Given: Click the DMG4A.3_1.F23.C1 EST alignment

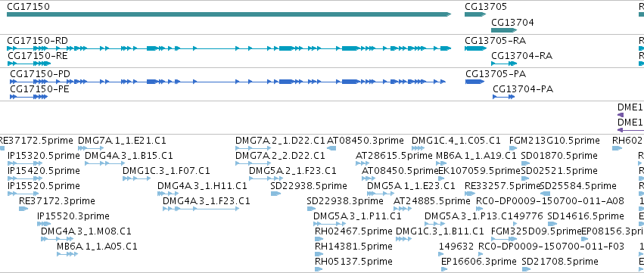Looking at the screenshot, I should tap(201, 209).
